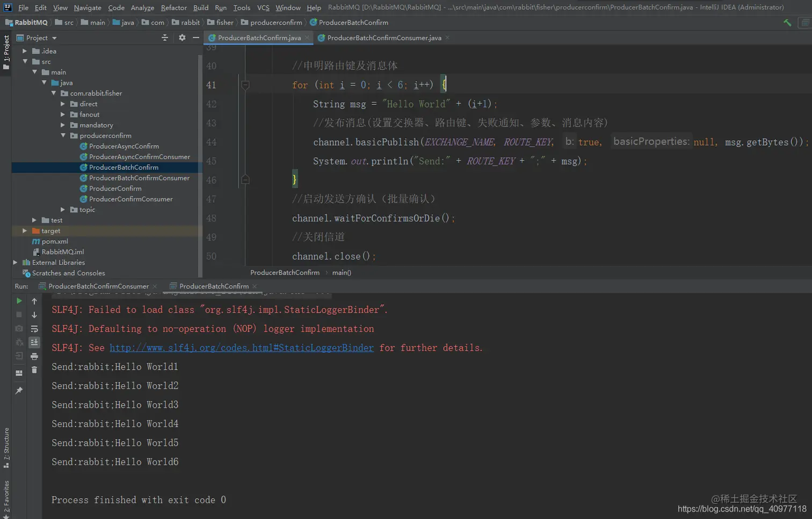Click the producerconfirm breadcrumb in navigation bar
Screen dimensions: 812x519
click(x=276, y=23)
